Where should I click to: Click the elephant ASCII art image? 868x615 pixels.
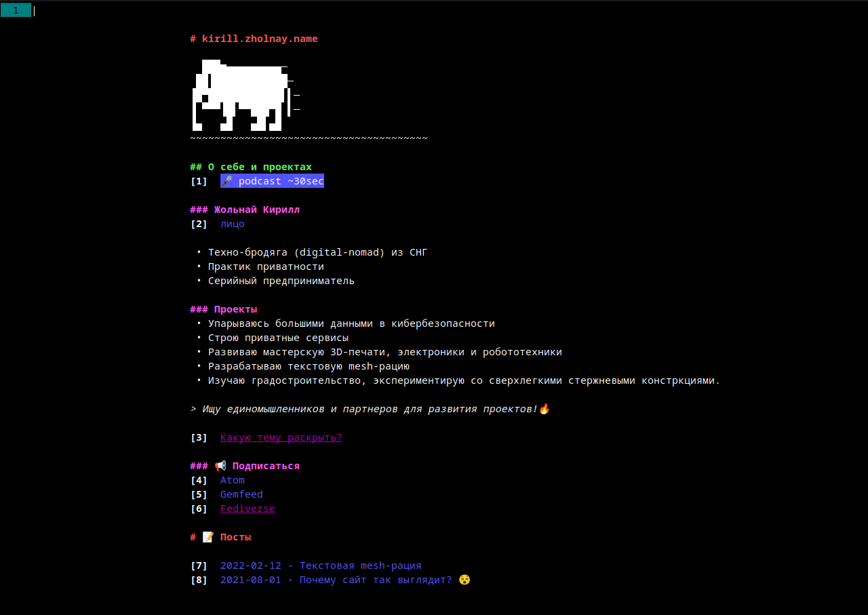click(245, 95)
